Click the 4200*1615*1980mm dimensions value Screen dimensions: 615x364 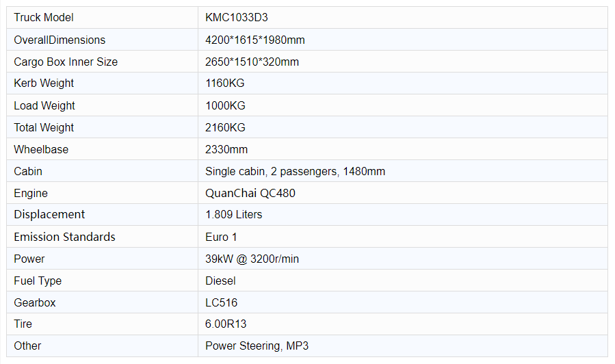tap(255, 40)
